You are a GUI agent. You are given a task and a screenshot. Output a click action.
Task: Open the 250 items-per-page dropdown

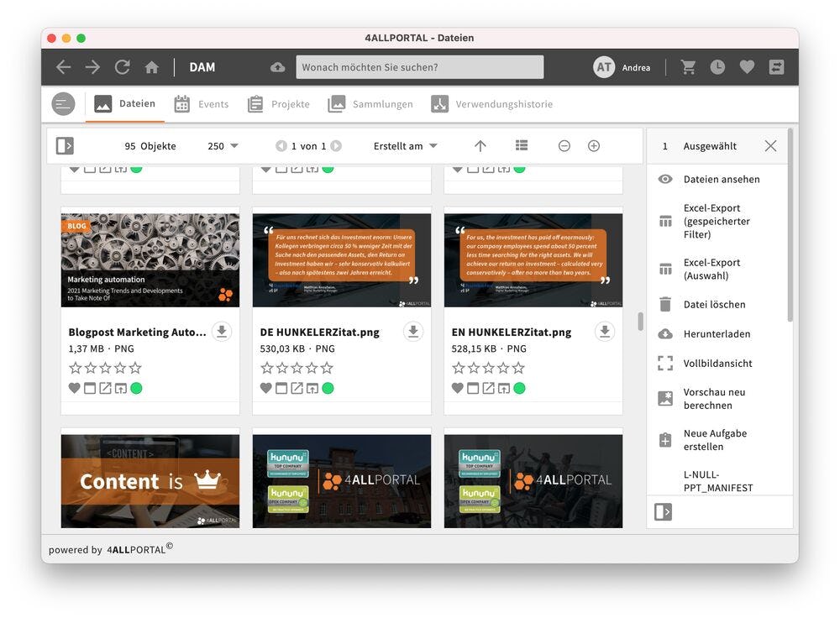223,145
